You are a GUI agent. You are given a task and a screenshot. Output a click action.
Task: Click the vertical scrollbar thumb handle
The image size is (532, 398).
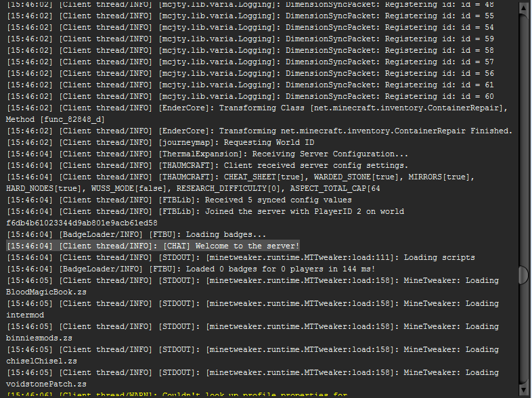(x=523, y=274)
